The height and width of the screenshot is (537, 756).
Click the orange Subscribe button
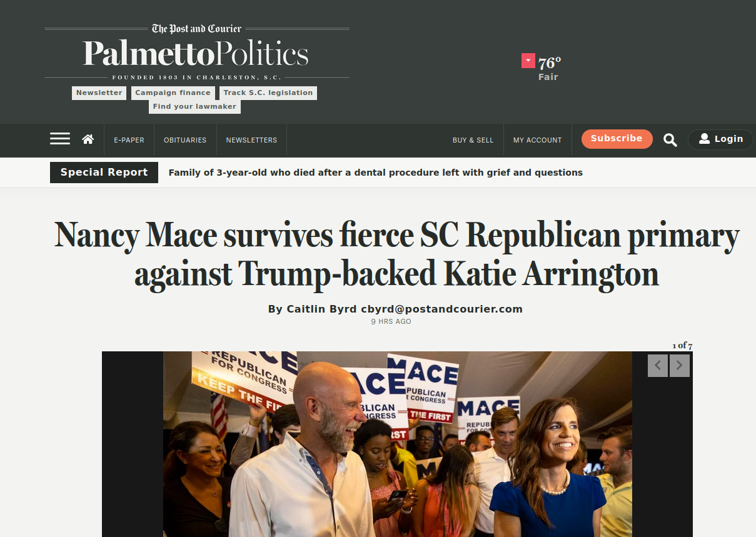point(617,139)
